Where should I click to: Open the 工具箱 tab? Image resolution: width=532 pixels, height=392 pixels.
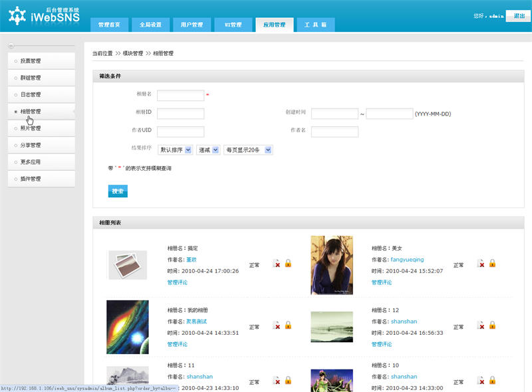(x=316, y=25)
